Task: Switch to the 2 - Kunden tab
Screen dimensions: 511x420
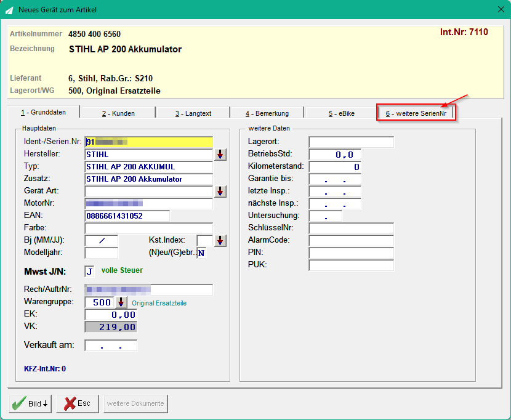Action: (x=118, y=113)
